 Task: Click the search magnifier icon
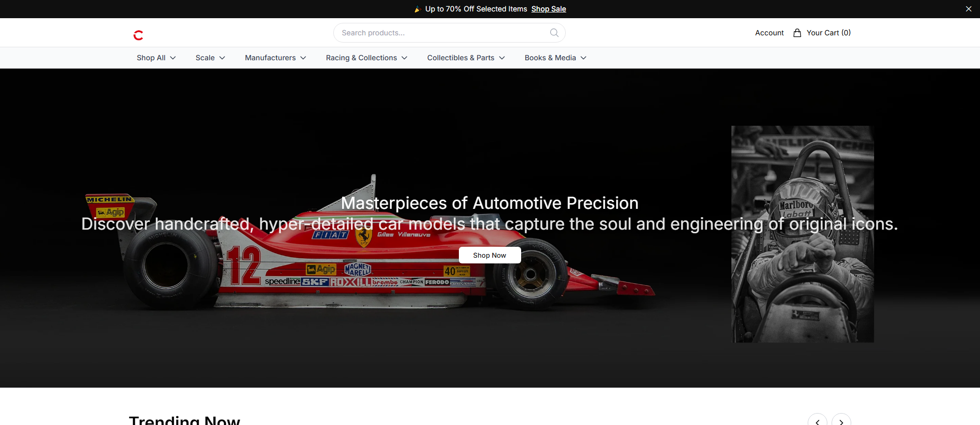point(554,33)
